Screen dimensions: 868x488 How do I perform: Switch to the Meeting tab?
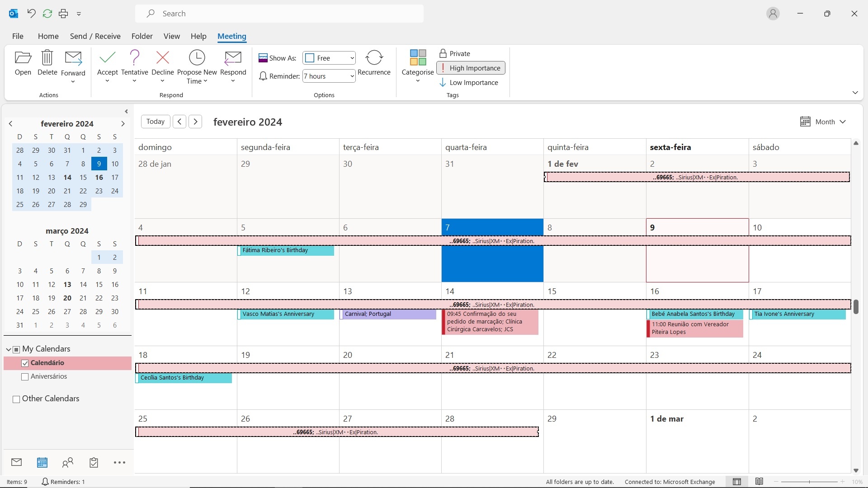pos(232,36)
